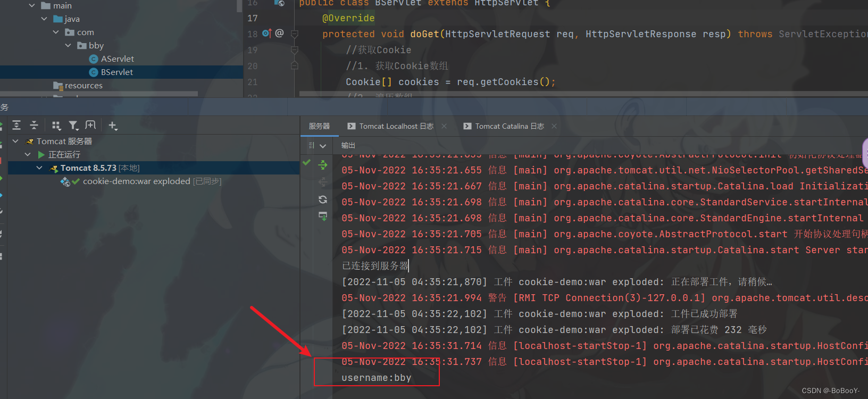Switch to Tomcat Catalina 日志 tab
Viewport: 868px width, 399px height.
pos(504,126)
